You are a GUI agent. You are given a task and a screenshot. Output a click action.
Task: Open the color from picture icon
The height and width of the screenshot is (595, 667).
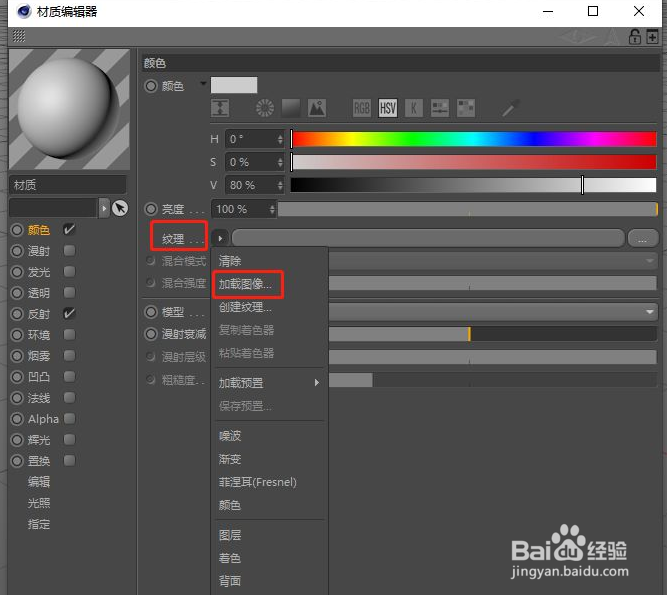pos(317,108)
